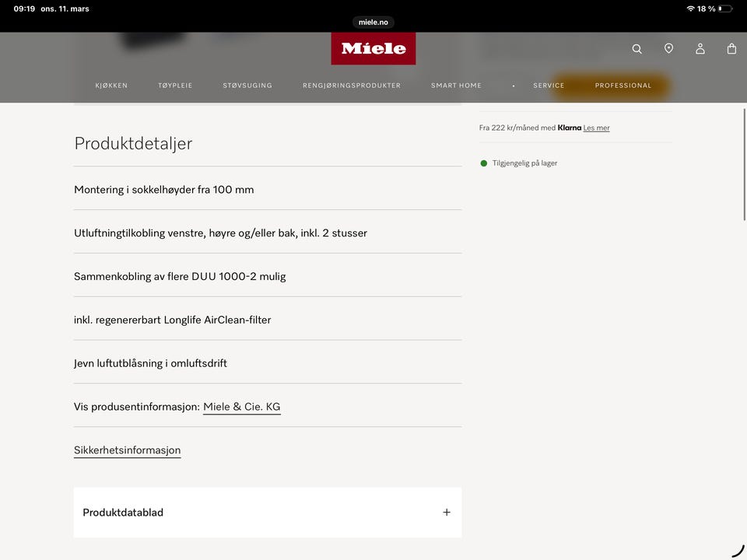747x560 pixels.
Task: Open the search magnifier icon
Action: coord(637,48)
